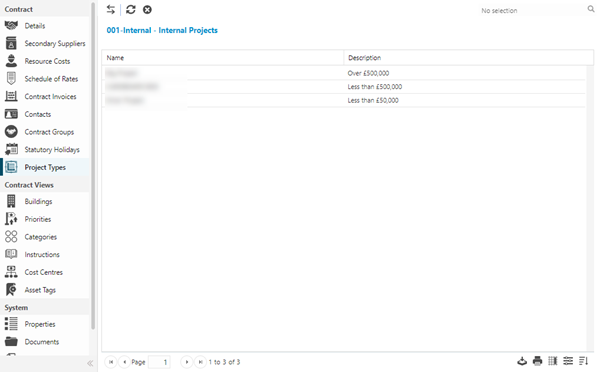Screen dimensions: 600x372
Task: Click the sort order icon
Action: coord(584,361)
